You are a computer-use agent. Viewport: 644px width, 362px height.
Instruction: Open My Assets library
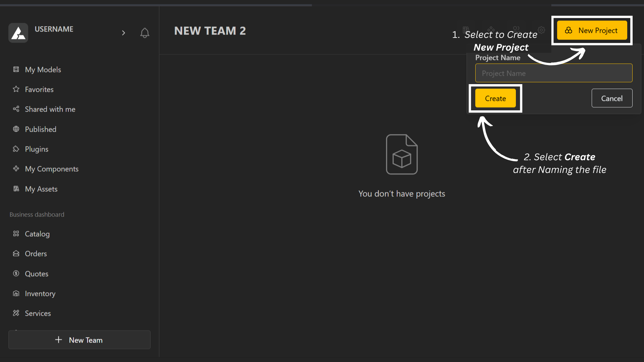[41, 189]
